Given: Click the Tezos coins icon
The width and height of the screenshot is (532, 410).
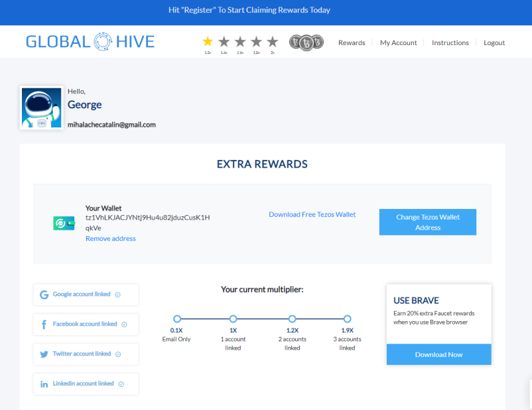Looking at the screenshot, I should 306,42.
